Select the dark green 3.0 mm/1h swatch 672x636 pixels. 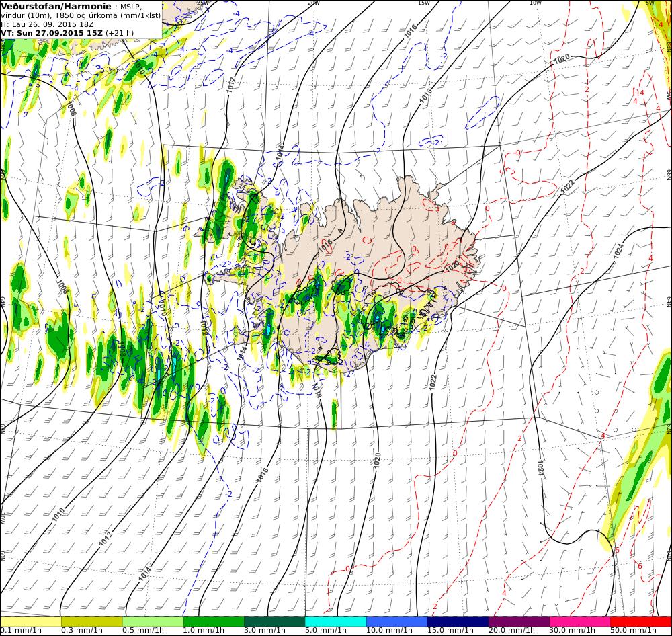(275, 621)
